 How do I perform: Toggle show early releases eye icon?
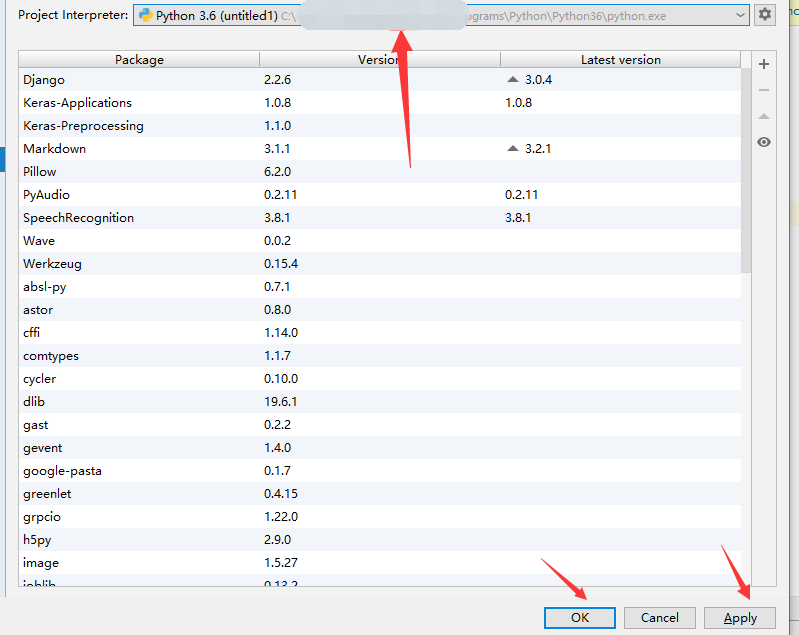point(764,142)
